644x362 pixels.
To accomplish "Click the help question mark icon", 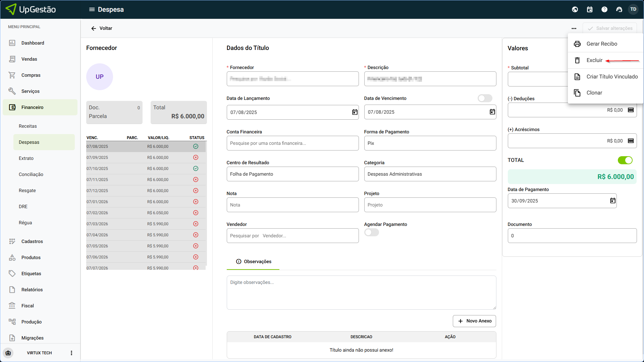I will coord(604,9).
